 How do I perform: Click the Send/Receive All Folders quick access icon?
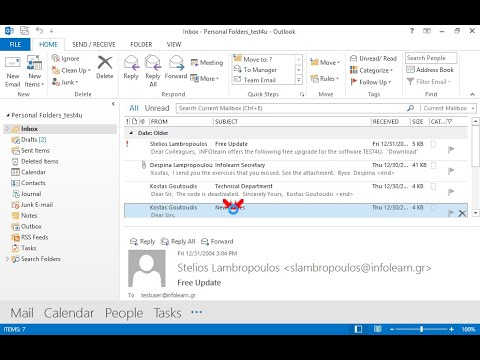(24, 31)
